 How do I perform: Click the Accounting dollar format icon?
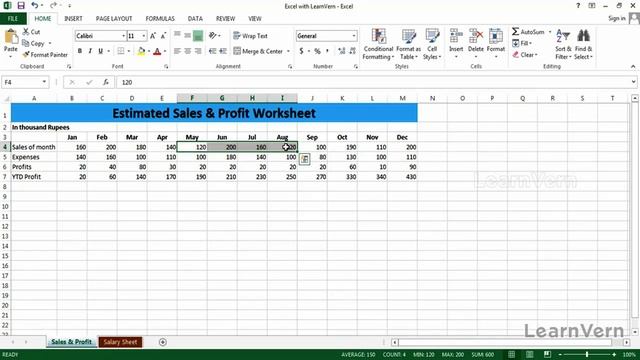pyautogui.click(x=301, y=51)
